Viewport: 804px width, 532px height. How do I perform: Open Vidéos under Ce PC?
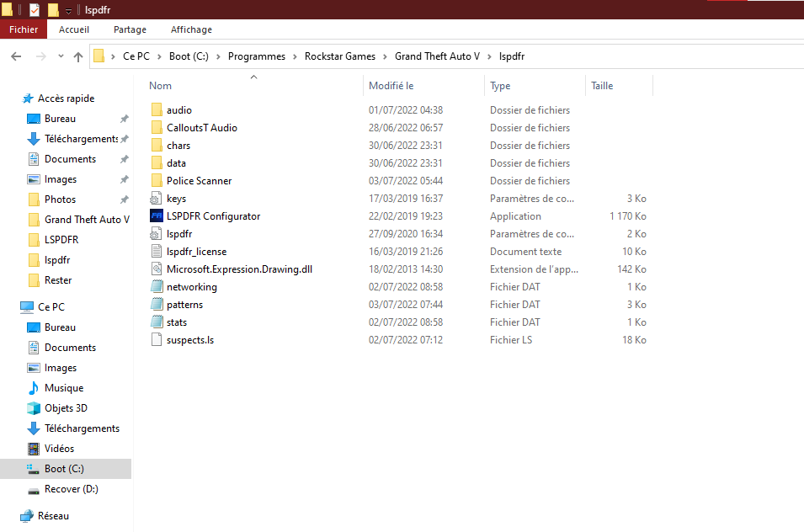(x=59, y=449)
